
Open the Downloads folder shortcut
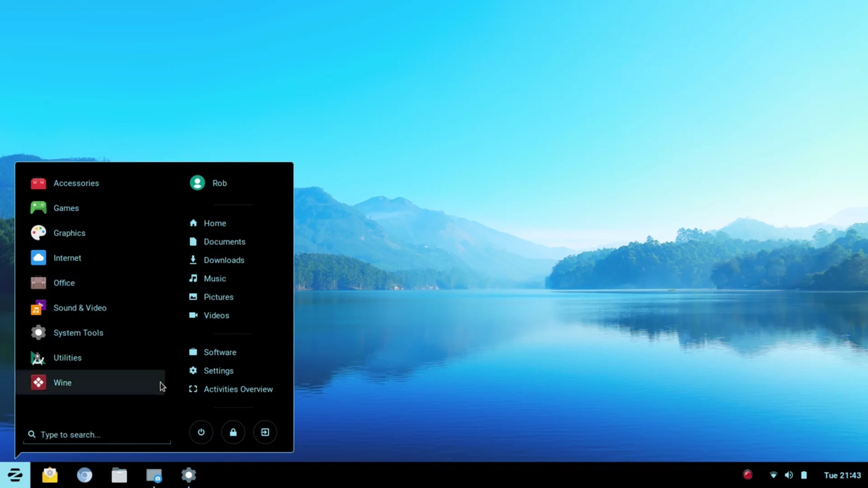224,260
